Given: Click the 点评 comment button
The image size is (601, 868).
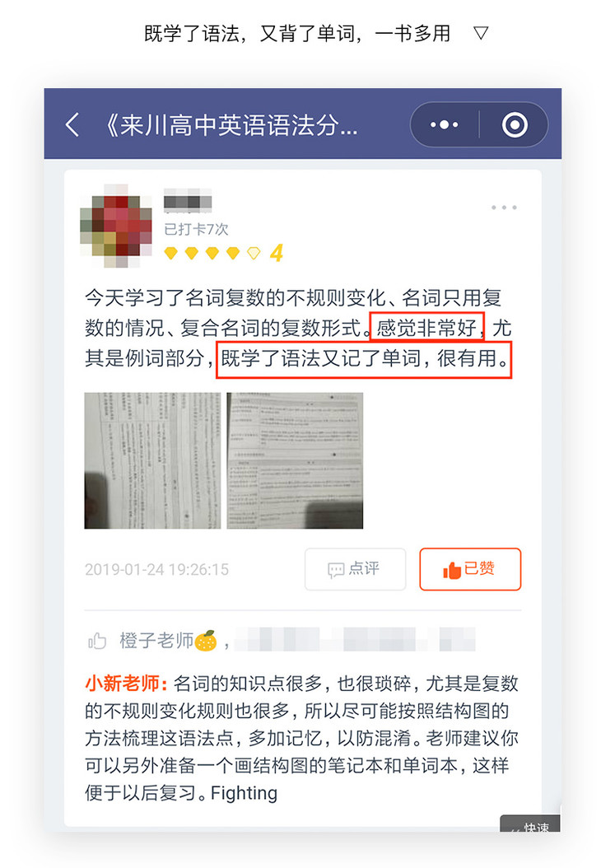Looking at the screenshot, I should pyautogui.click(x=356, y=569).
